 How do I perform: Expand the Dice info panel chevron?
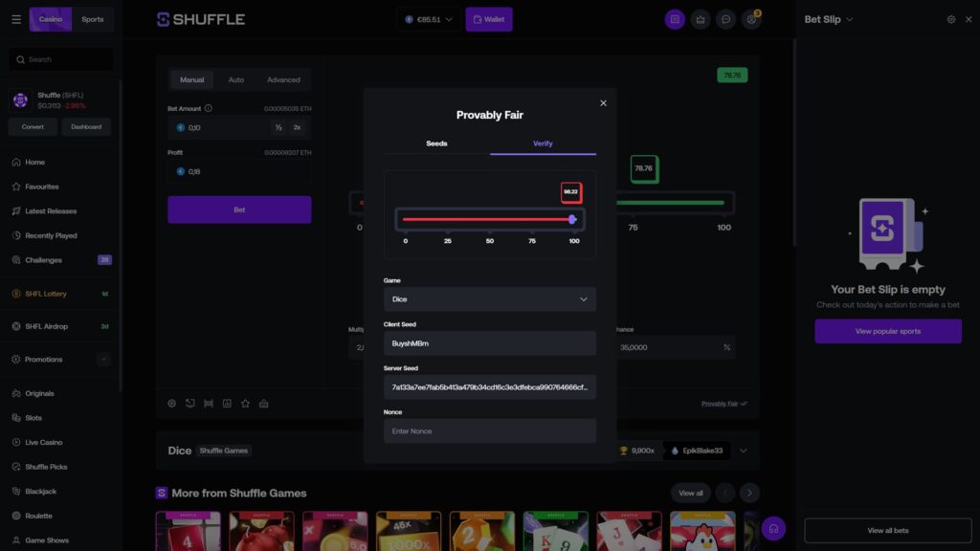(743, 451)
